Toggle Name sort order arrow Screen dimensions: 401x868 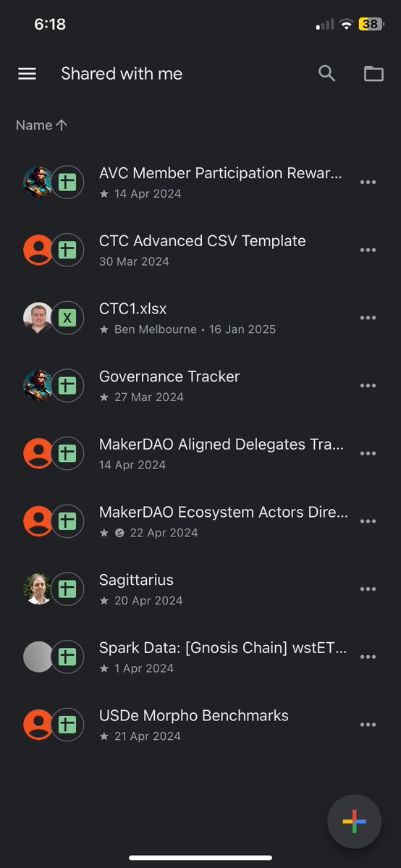click(62, 125)
